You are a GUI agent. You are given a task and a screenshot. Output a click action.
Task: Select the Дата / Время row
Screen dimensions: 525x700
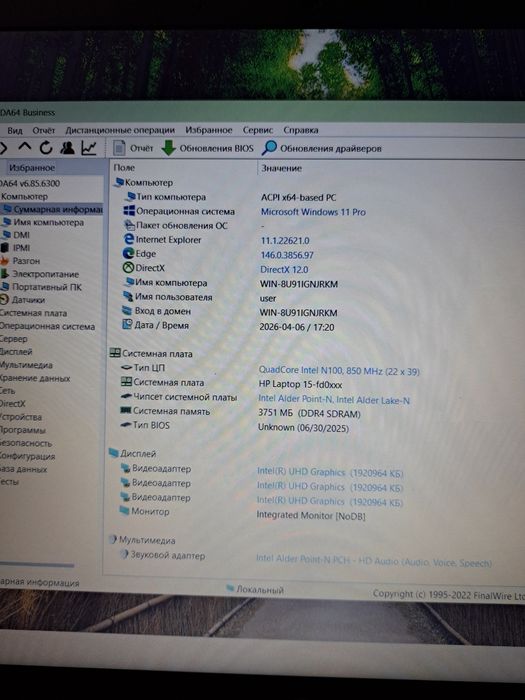coord(228,326)
